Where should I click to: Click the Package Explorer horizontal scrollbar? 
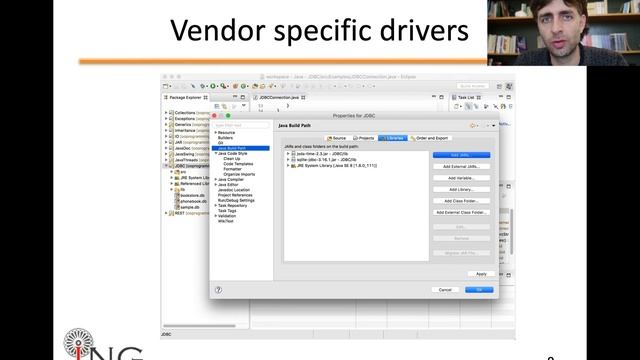(199, 326)
